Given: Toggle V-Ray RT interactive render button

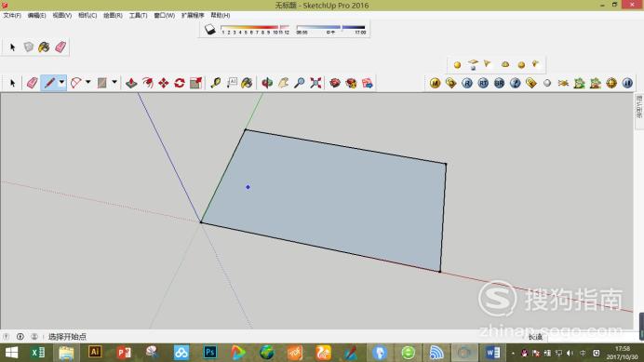Looking at the screenshot, I should [x=483, y=83].
